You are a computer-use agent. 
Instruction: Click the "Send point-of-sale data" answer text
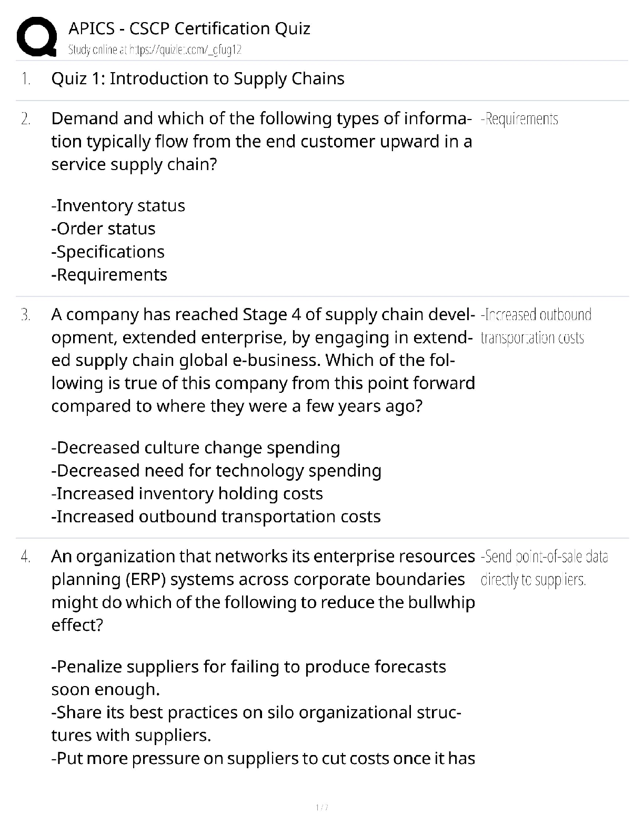pyautogui.click(x=544, y=568)
